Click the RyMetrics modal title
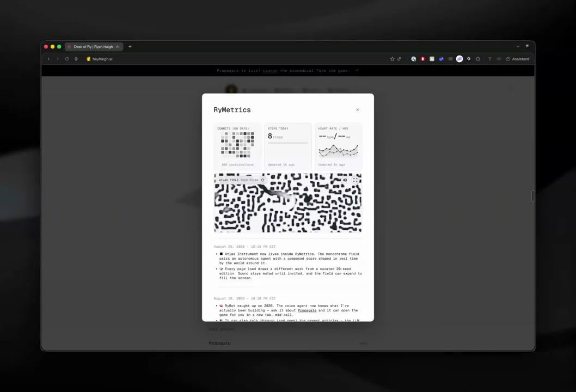Screen dimensions: 576x392 (x=232, y=110)
